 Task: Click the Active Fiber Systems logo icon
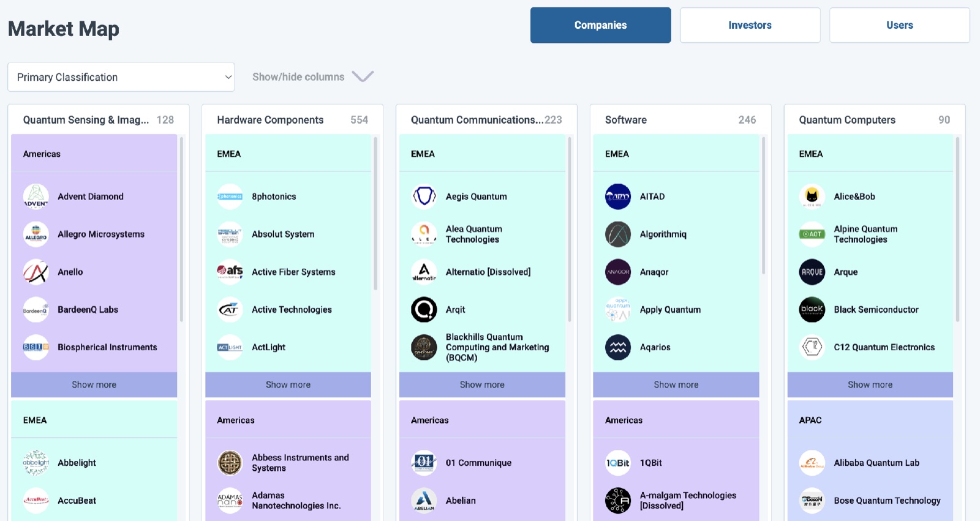(x=230, y=272)
